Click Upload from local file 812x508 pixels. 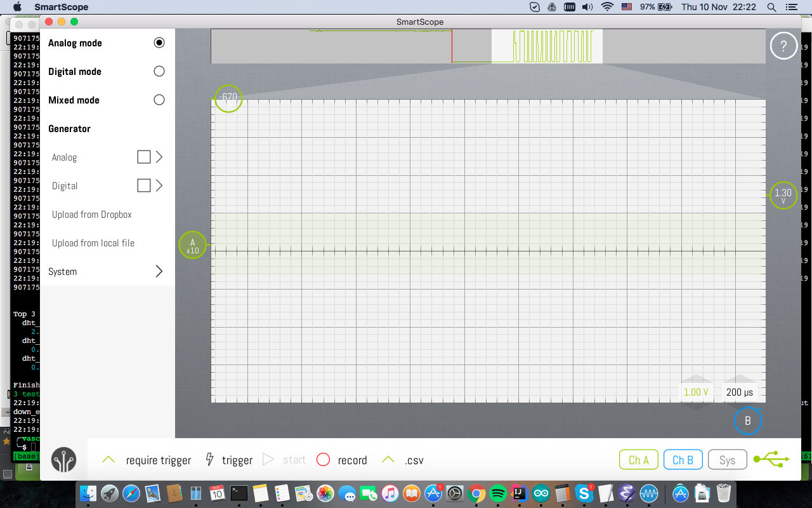[x=93, y=243]
